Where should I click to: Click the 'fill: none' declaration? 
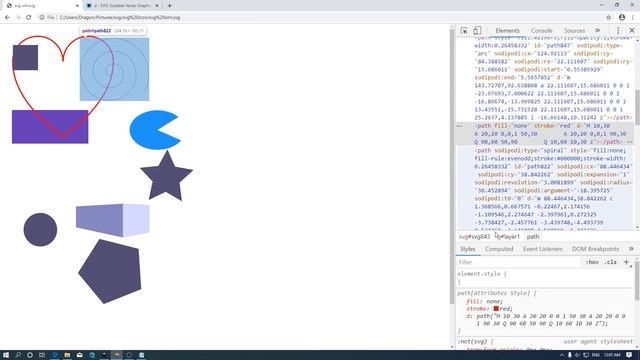(x=484, y=301)
